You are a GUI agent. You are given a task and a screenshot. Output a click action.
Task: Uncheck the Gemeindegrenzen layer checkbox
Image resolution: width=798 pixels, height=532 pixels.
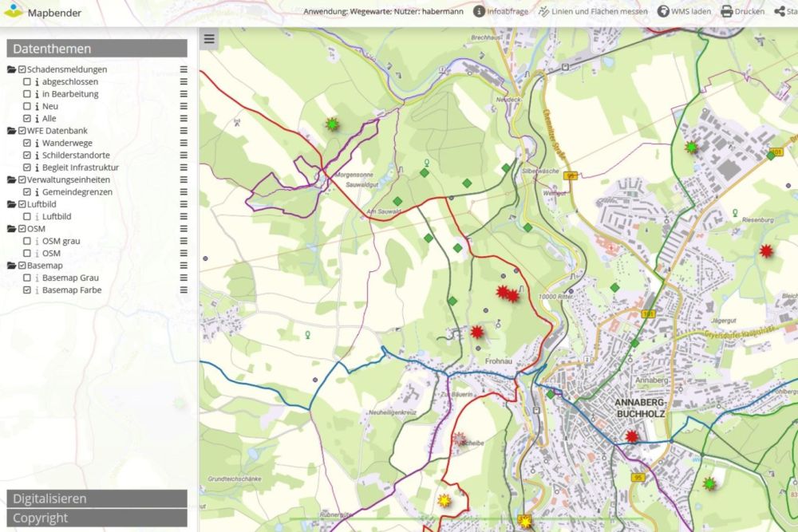[27, 191]
